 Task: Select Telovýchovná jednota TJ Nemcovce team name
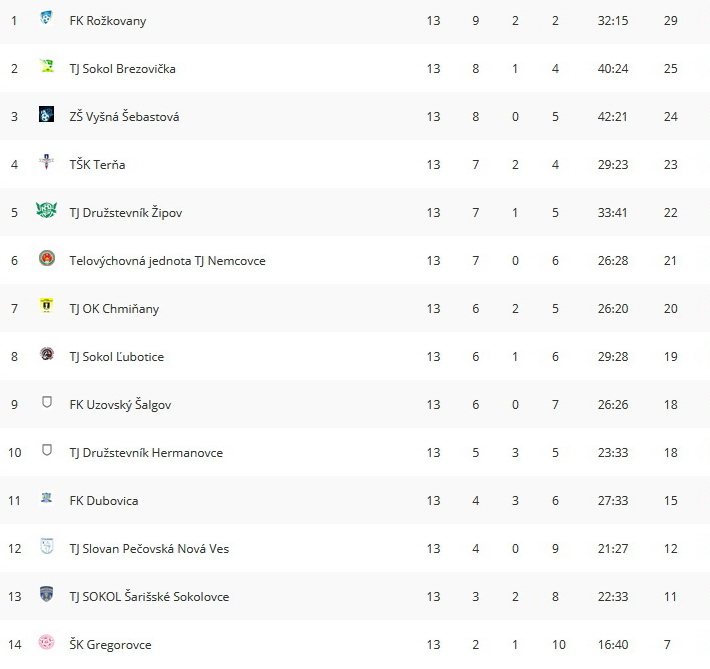tap(167, 261)
